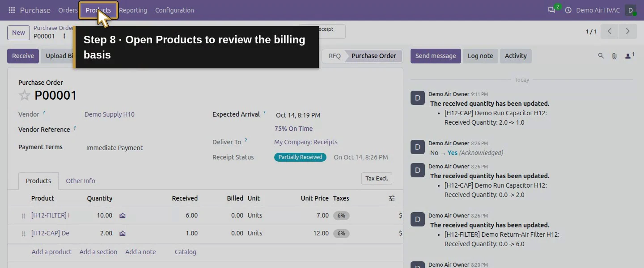Open the Catalog link
The height and width of the screenshot is (268, 644).
[x=186, y=252]
